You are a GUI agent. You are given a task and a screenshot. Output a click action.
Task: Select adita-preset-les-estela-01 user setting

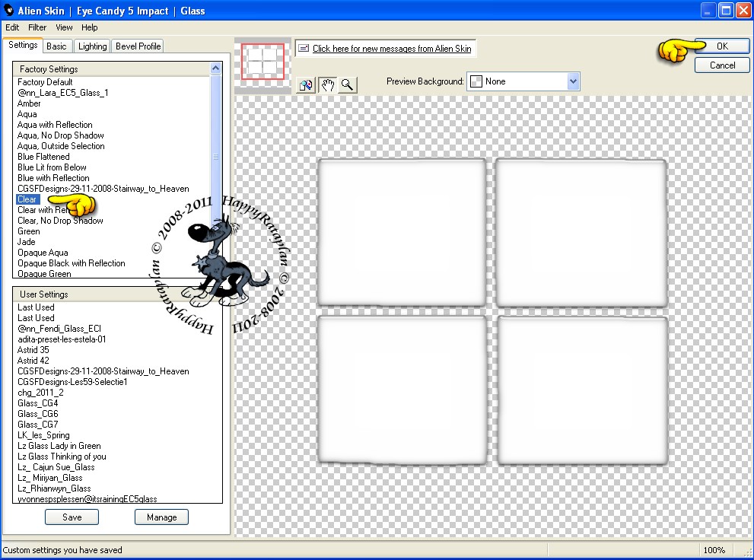(62, 339)
